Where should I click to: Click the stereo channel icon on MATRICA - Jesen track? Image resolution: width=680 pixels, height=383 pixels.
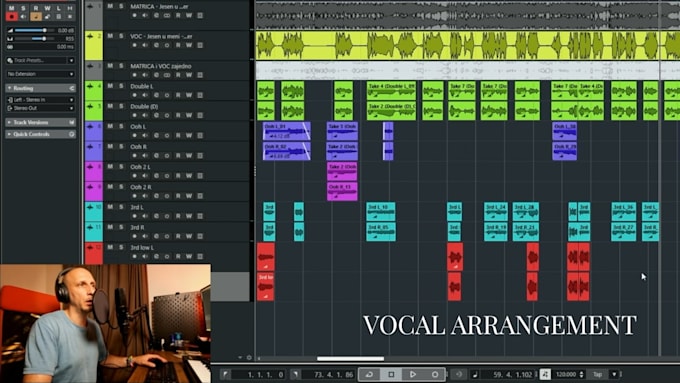pyautogui.click(x=167, y=16)
